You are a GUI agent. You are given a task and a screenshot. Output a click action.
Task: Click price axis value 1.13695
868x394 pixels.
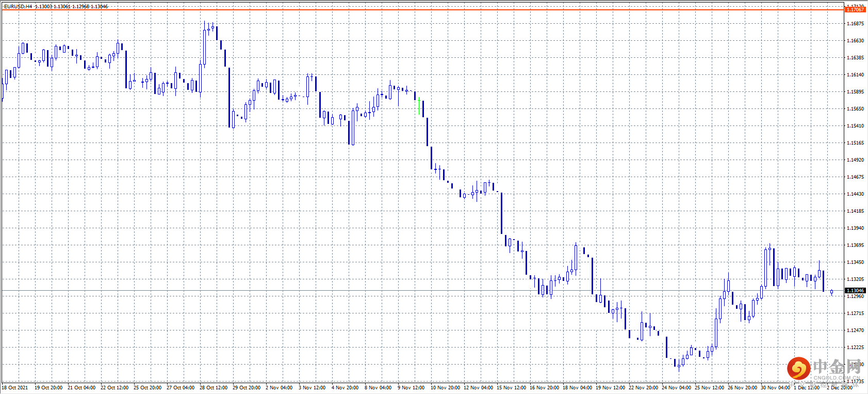tap(856, 245)
